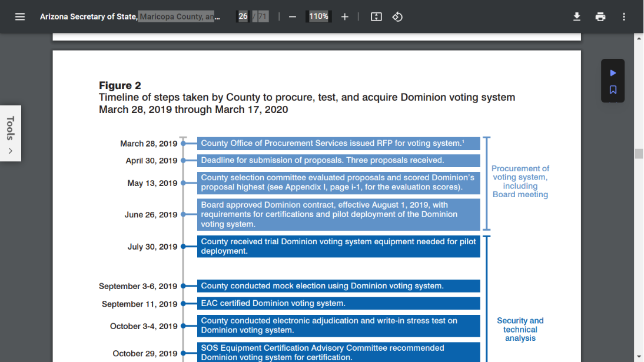
Task: Click the fit to page icon
Action: [376, 17]
